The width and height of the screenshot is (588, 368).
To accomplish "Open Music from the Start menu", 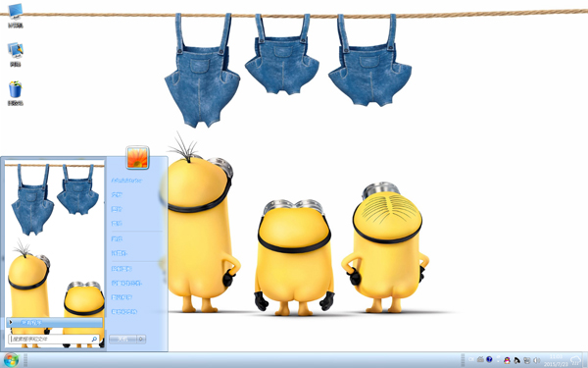I will [117, 224].
